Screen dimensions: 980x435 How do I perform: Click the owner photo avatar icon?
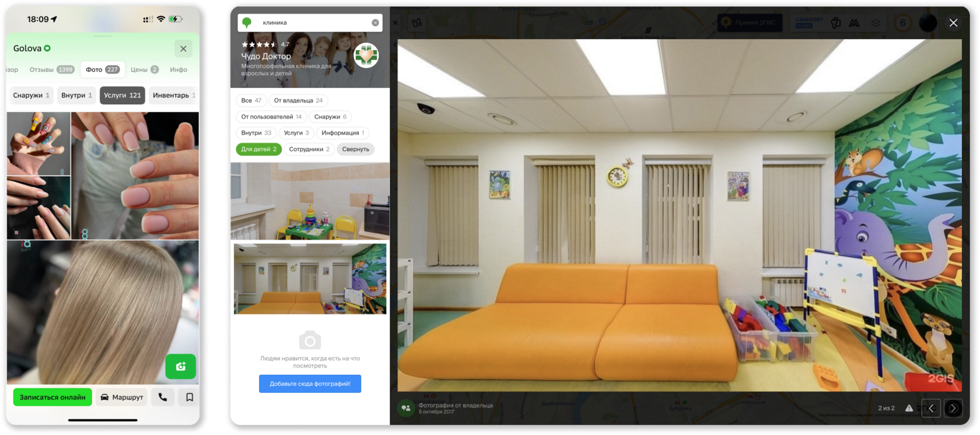pyautogui.click(x=406, y=408)
